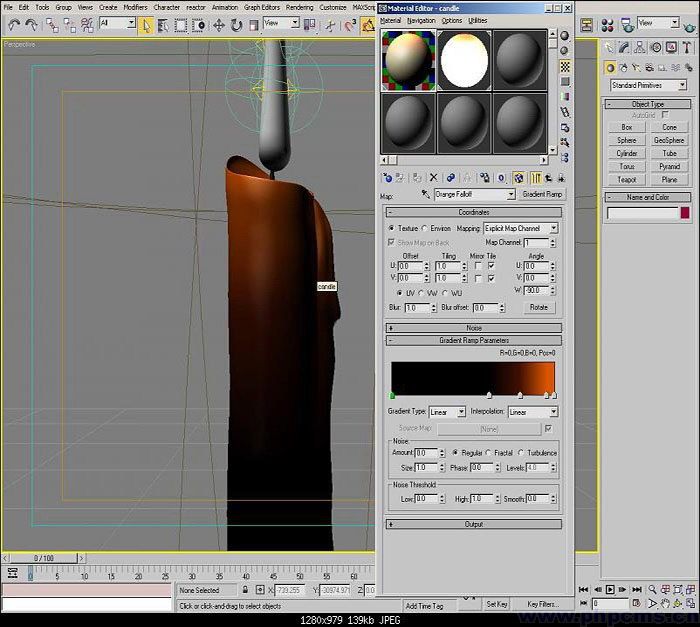Enable the U Mirror checkbox
This screenshot has height=627, width=700.
478,266
